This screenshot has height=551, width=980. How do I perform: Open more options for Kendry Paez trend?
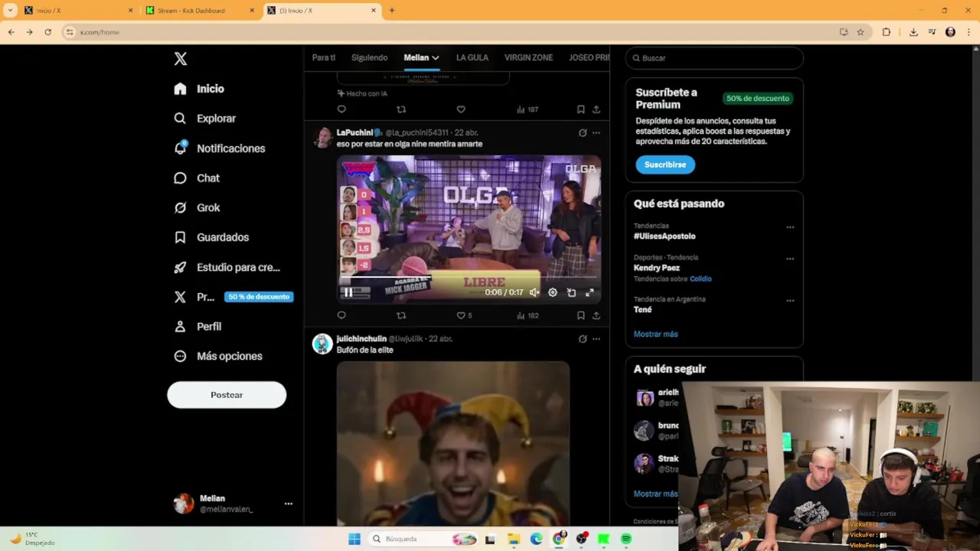pos(790,259)
